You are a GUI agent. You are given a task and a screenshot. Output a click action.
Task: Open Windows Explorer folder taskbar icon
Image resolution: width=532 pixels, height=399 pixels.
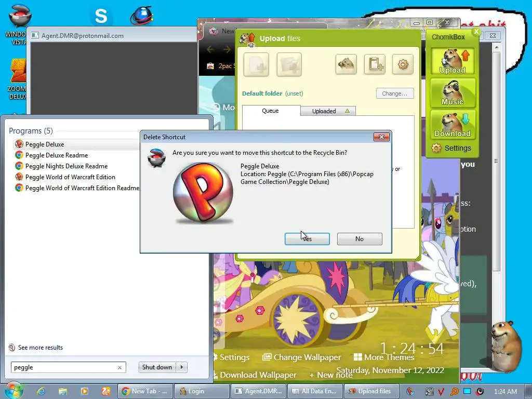[63, 391]
